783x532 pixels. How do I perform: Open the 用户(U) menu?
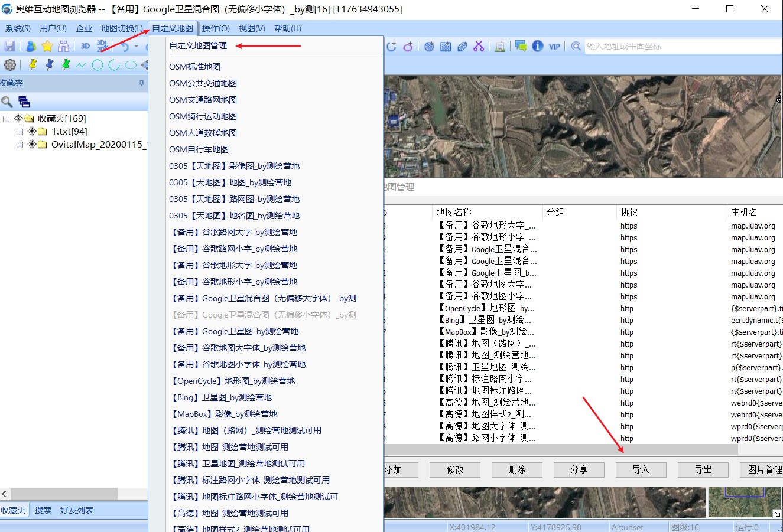coord(53,28)
